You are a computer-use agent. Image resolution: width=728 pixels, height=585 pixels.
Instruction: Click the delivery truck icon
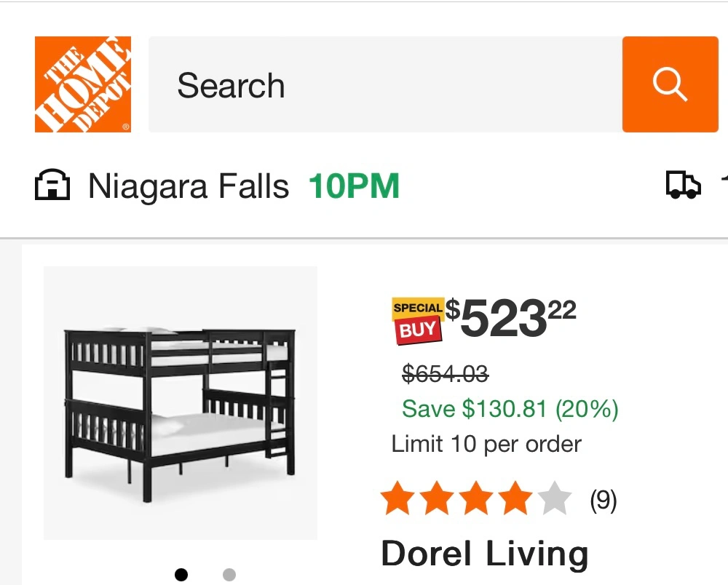(683, 186)
